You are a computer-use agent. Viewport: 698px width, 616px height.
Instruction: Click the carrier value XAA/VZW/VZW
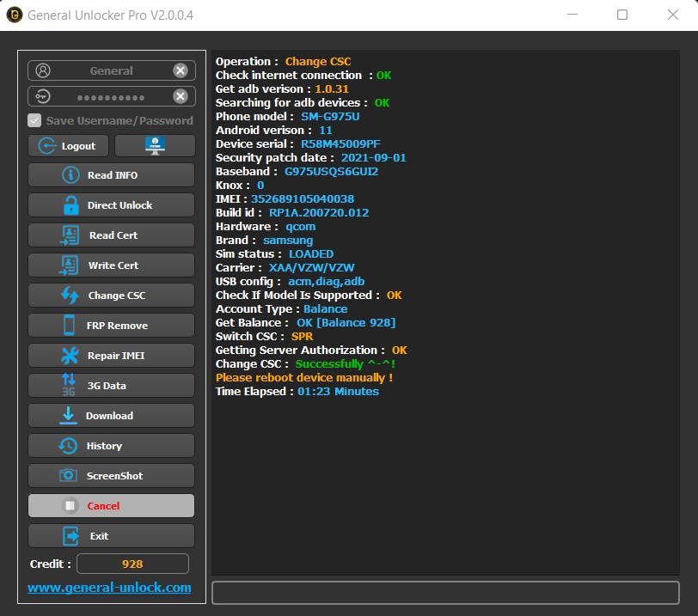[311, 268]
